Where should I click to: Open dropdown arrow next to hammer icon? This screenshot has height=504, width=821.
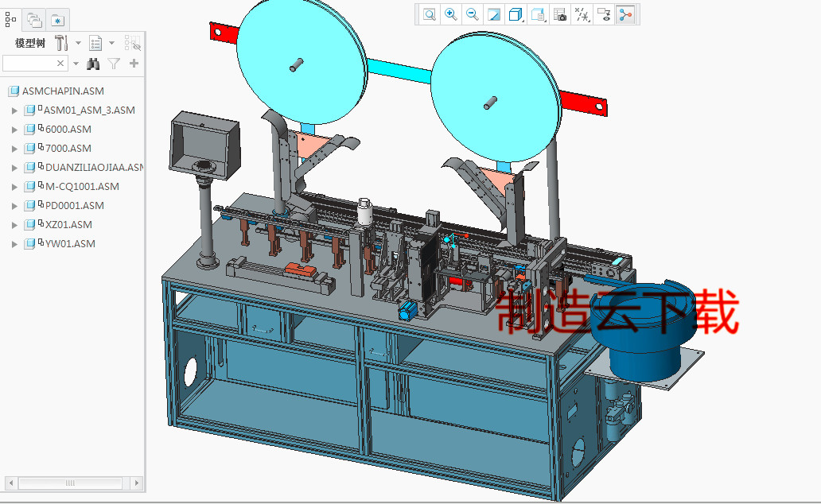coord(77,43)
